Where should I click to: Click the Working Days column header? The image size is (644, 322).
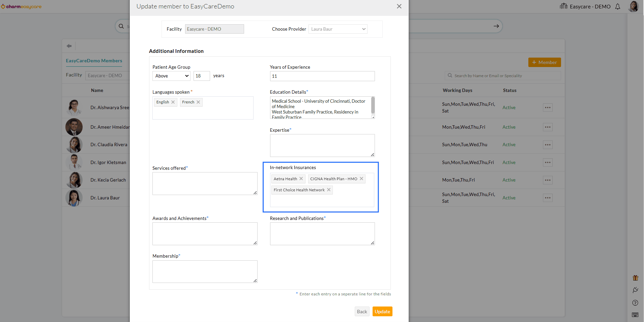458,90
